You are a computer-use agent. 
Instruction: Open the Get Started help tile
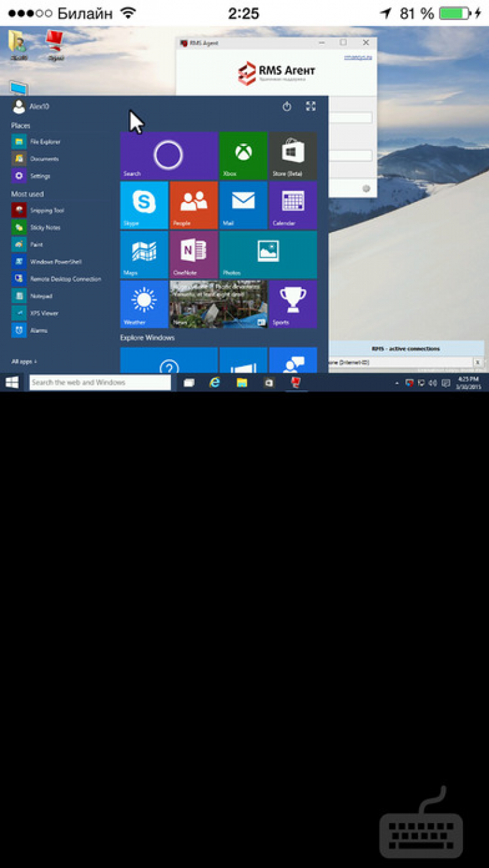tap(169, 360)
